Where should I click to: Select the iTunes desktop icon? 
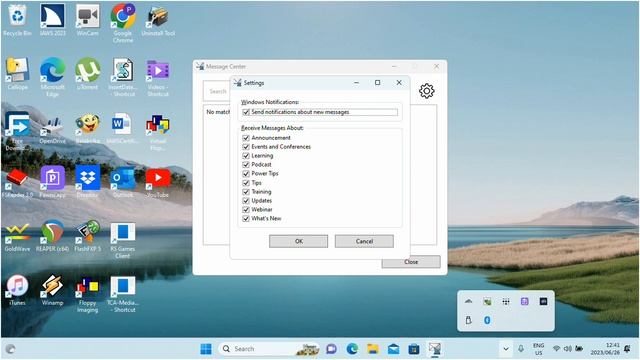pos(18,290)
